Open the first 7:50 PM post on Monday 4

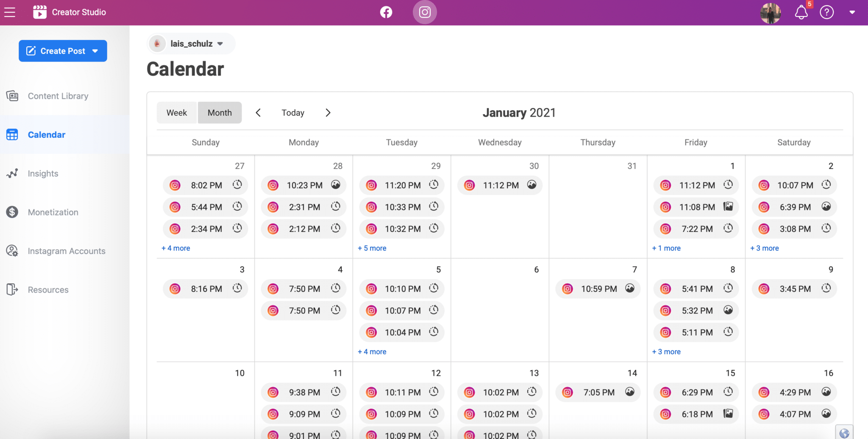[303, 288]
